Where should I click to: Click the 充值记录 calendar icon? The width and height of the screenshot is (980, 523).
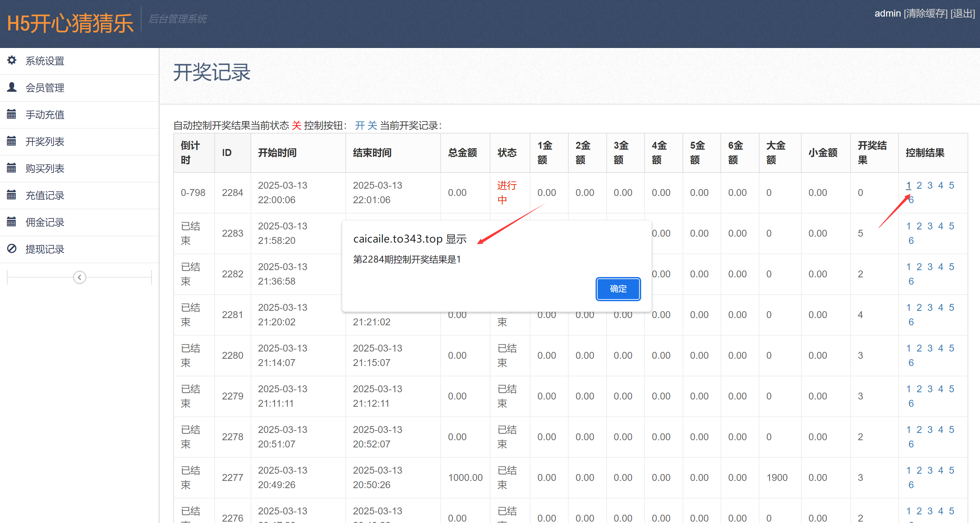[12, 195]
